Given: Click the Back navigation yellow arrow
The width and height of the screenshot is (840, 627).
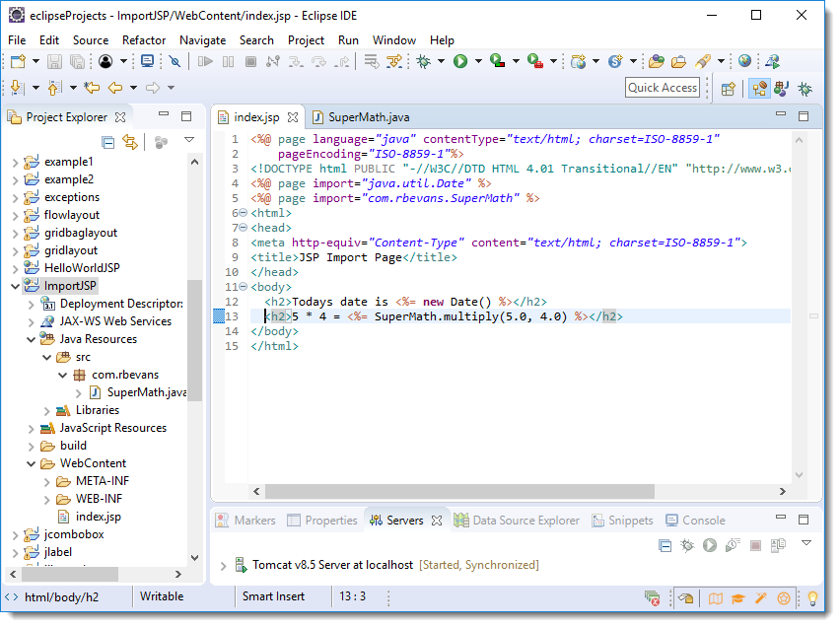Looking at the screenshot, I should 115,88.
